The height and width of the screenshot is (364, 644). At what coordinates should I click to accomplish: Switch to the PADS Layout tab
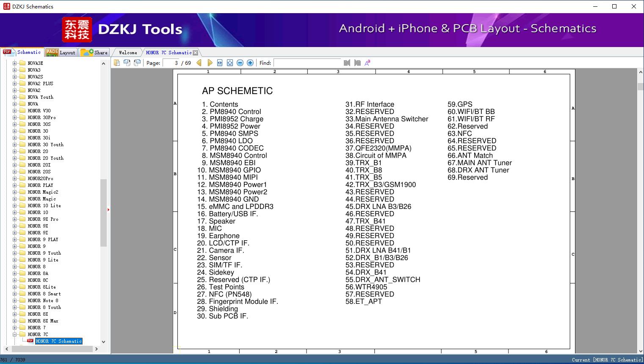[x=61, y=53]
